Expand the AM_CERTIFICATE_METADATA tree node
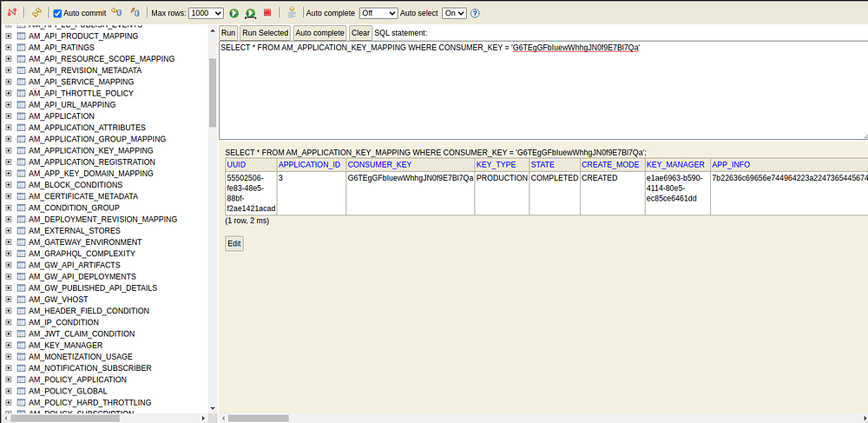The height and width of the screenshot is (423, 868). tap(9, 196)
